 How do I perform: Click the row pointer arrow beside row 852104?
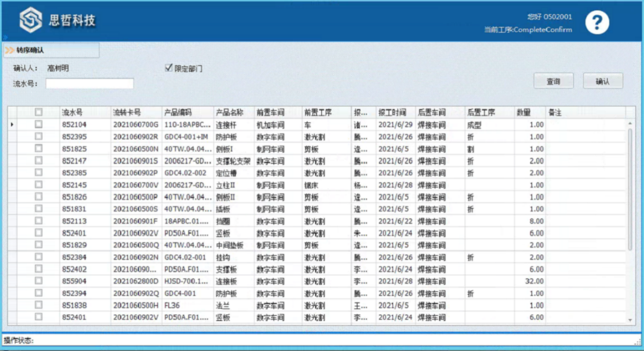(x=12, y=125)
